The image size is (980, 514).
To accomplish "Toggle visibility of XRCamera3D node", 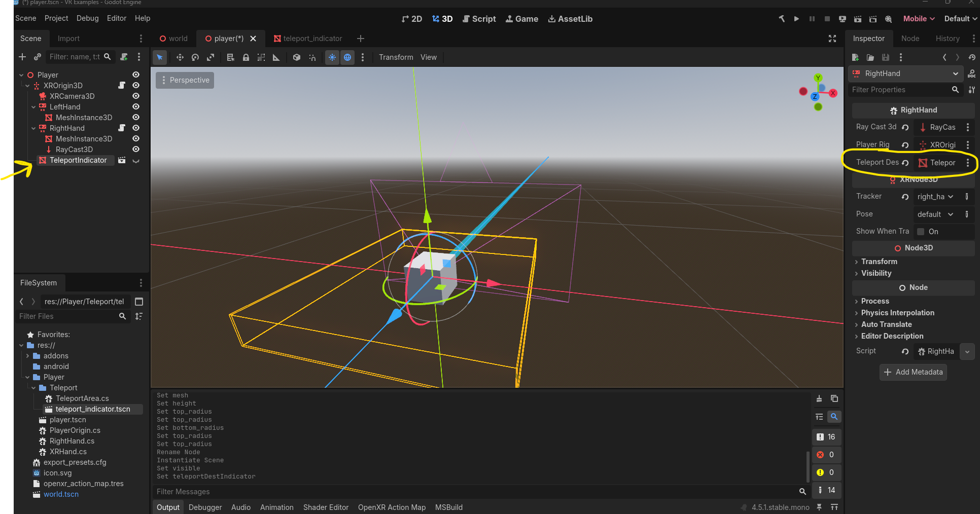I will (136, 96).
